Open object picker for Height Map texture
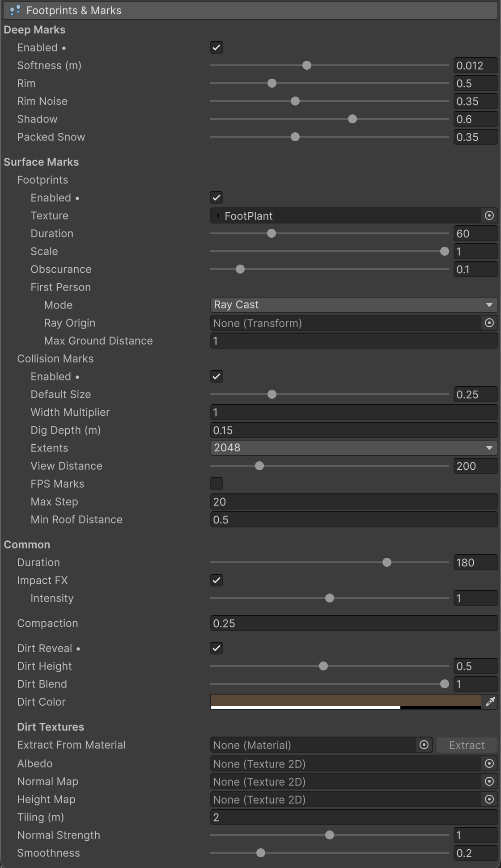The height and width of the screenshot is (868, 501). coord(489,799)
